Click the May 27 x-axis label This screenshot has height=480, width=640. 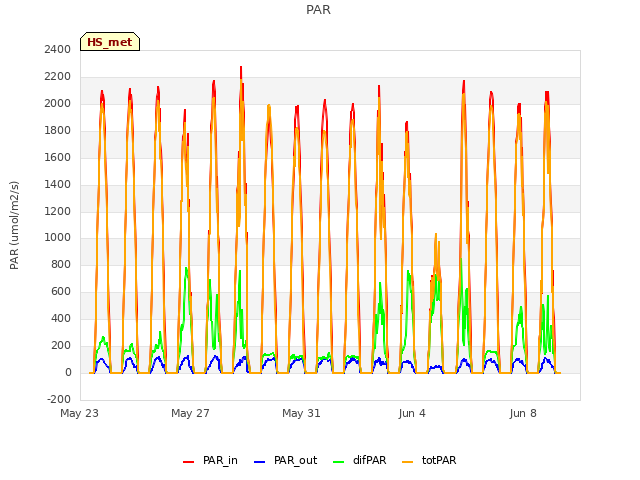pos(190,413)
